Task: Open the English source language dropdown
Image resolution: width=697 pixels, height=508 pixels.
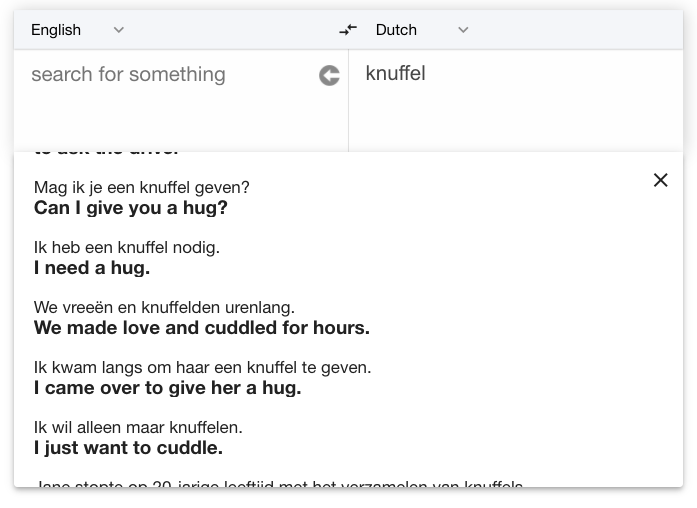Action: (77, 30)
